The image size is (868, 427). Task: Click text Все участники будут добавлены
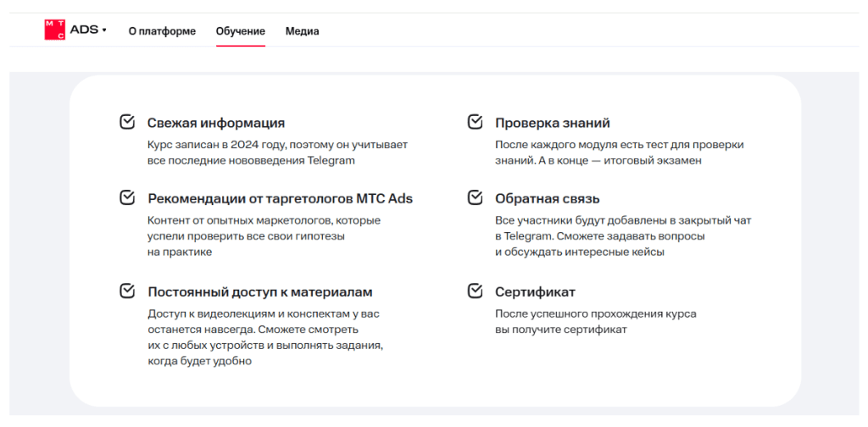pos(580,220)
